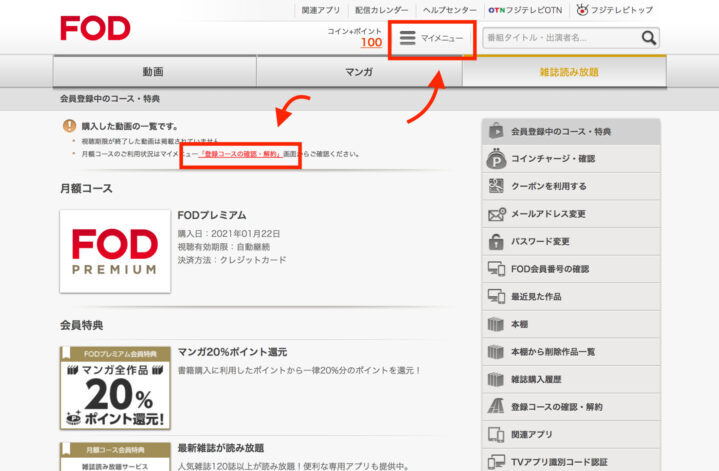Click the マンガ20%ポイント還元 heading

pos(232,352)
